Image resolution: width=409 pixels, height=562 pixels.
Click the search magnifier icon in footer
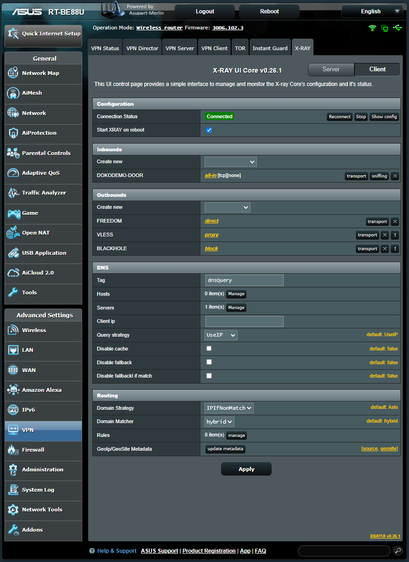click(397, 551)
